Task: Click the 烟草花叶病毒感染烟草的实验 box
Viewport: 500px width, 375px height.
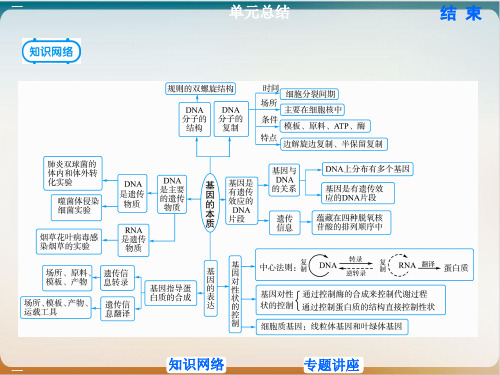Action: [x=69, y=242]
